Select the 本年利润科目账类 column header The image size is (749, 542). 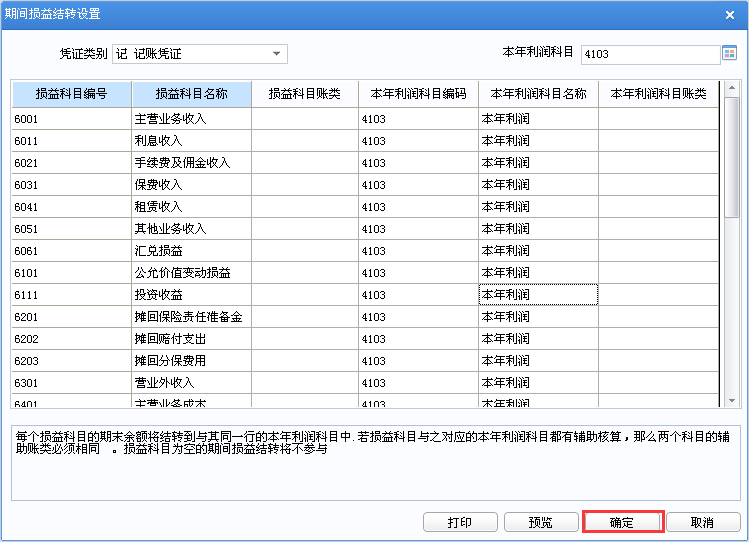point(658,94)
